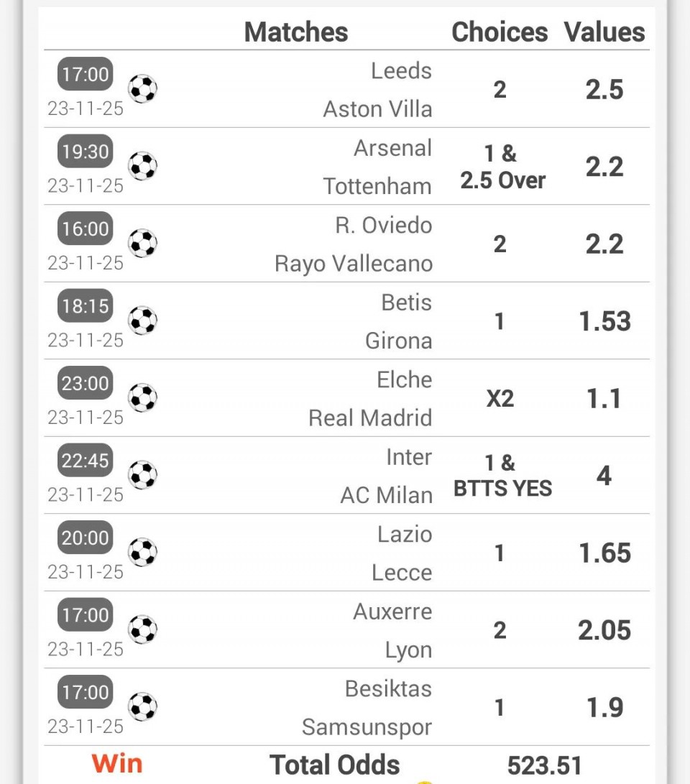Open the Samsunspor team name
Image resolution: width=690 pixels, height=784 pixels.
tap(367, 727)
